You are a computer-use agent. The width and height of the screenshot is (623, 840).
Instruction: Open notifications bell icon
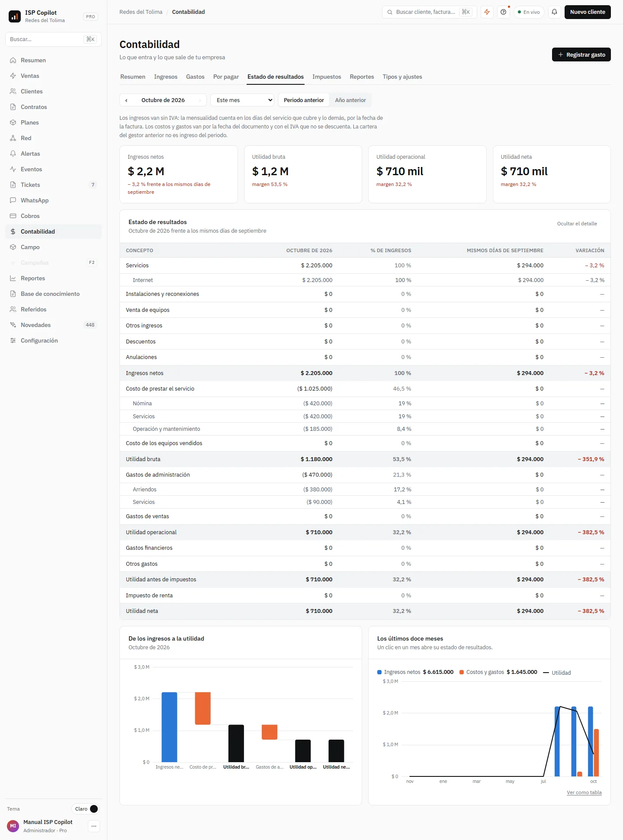[x=554, y=12]
